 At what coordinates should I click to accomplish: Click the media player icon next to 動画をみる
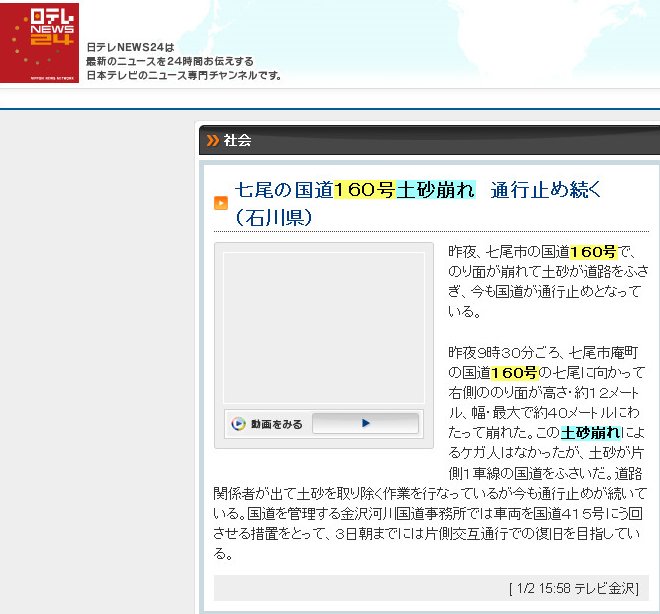238,424
